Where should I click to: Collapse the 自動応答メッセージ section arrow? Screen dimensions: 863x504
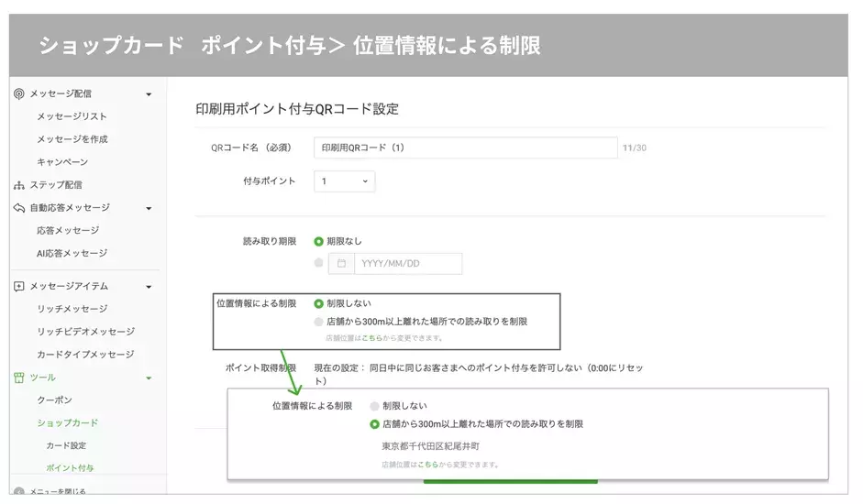(149, 208)
